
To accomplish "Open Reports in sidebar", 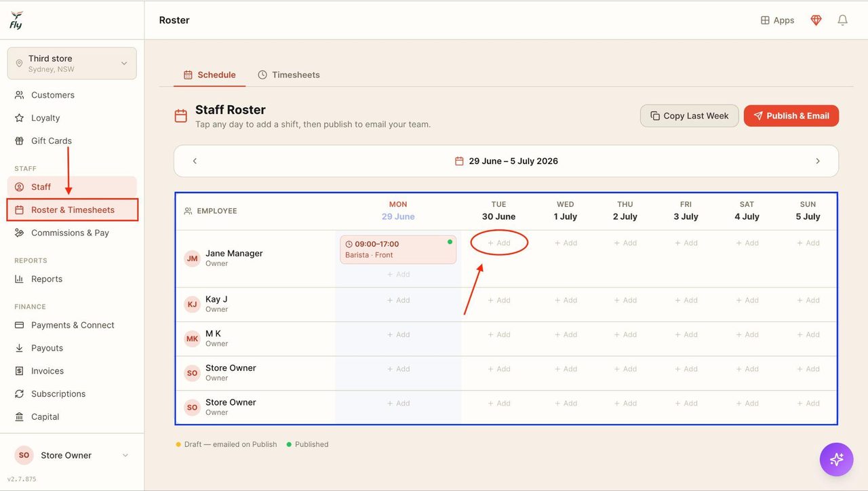I will click(x=72, y=279).
